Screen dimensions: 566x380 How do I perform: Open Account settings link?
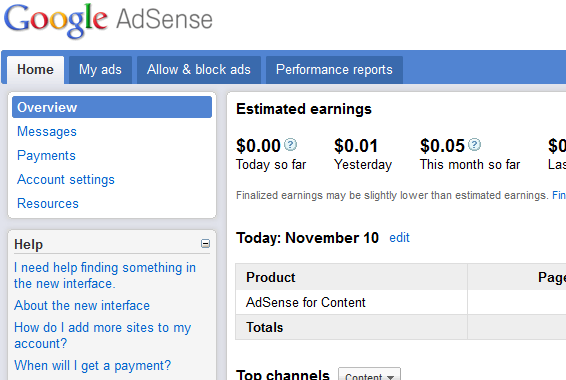click(66, 180)
